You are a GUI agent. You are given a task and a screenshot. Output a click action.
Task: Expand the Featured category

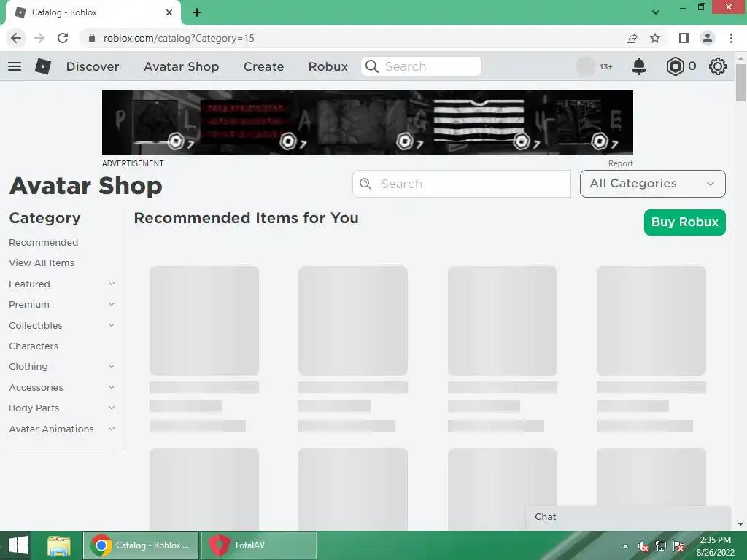[112, 284]
